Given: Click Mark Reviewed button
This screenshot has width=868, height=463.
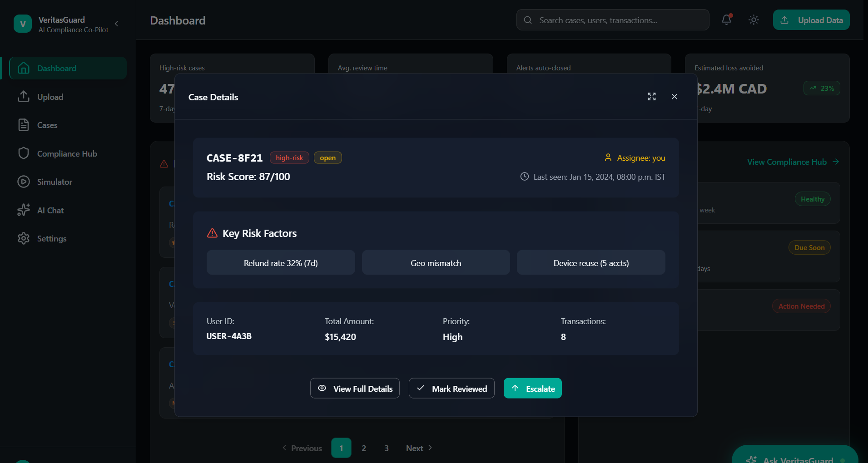Looking at the screenshot, I should click(x=451, y=388).
